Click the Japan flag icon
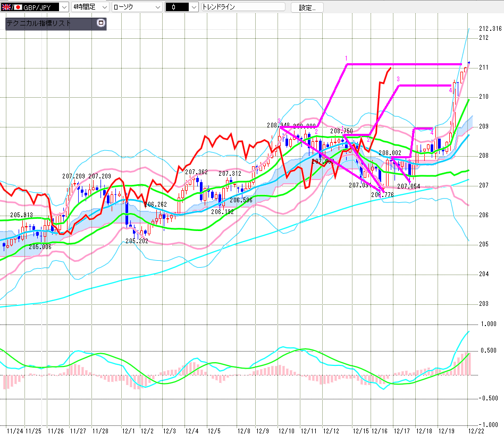The image size is (504, 436). 18,7
